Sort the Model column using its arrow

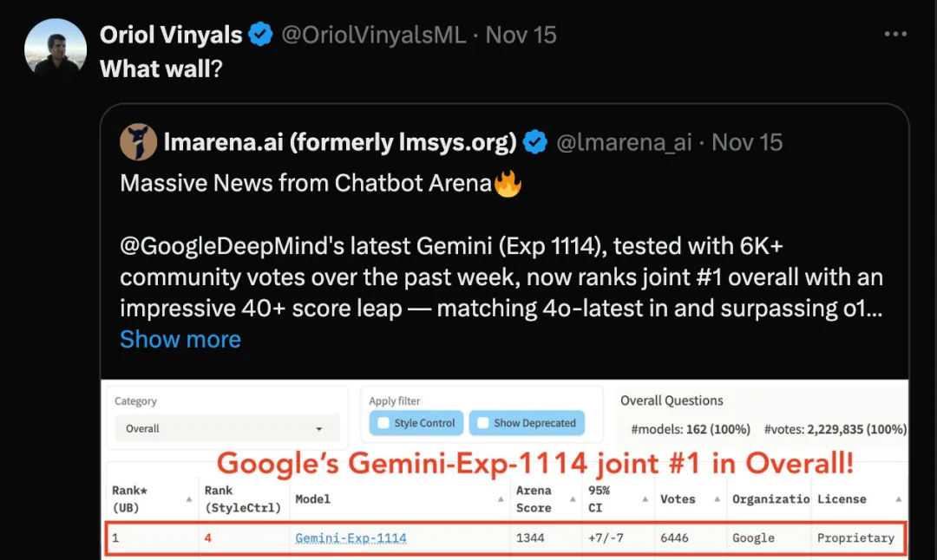pos(501,499)
